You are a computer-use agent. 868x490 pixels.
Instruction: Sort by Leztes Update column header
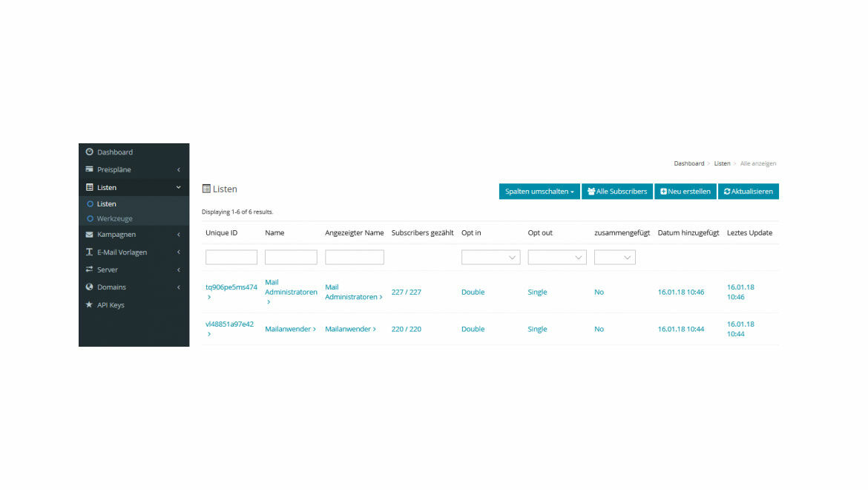pyautogui.click(x=749, y=232)
